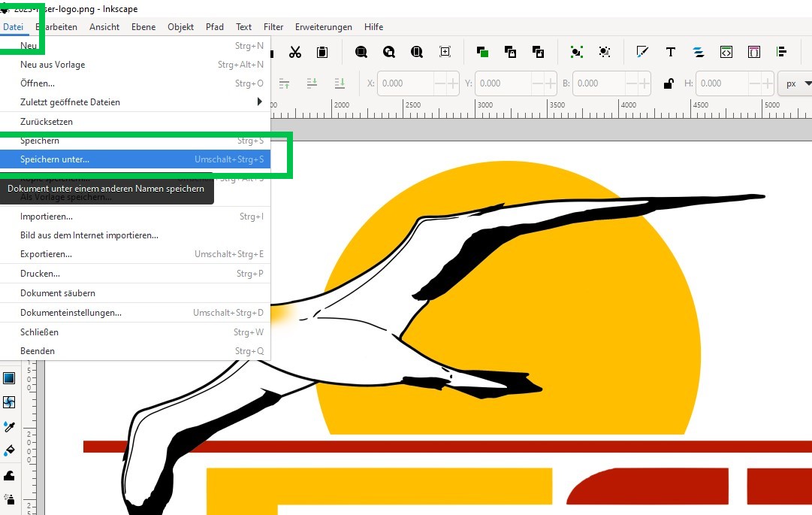
Task: Open the Ebene menu
Action: [x=143, y=27]
